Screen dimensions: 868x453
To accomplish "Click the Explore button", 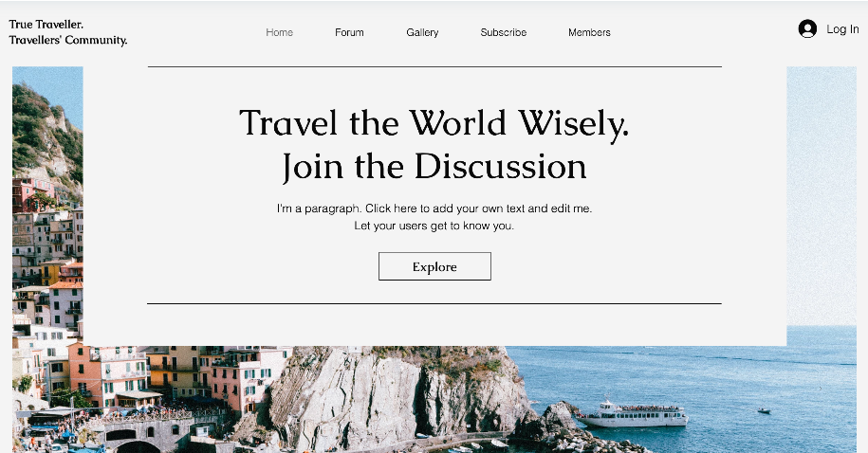I will pos(434,266).
